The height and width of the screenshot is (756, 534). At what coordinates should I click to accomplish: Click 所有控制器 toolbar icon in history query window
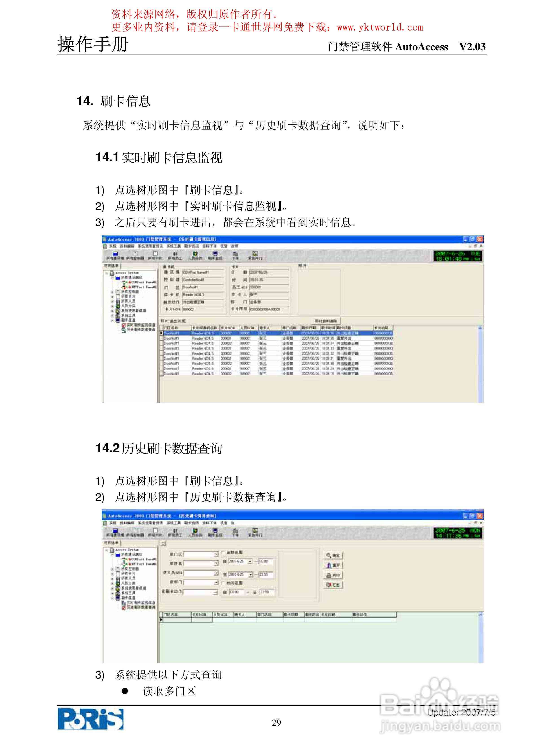pyautogui.click(x=135, y=533)
